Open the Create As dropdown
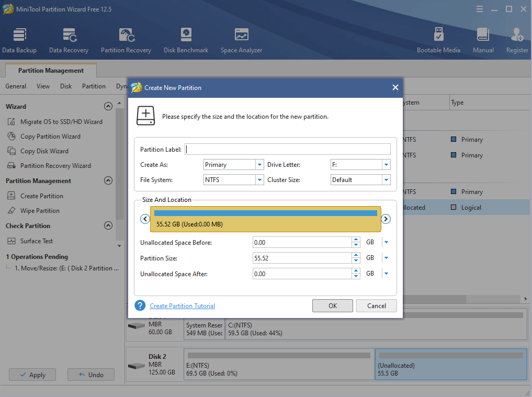Viewport: 532px width, 397px height. click(259, 165)
